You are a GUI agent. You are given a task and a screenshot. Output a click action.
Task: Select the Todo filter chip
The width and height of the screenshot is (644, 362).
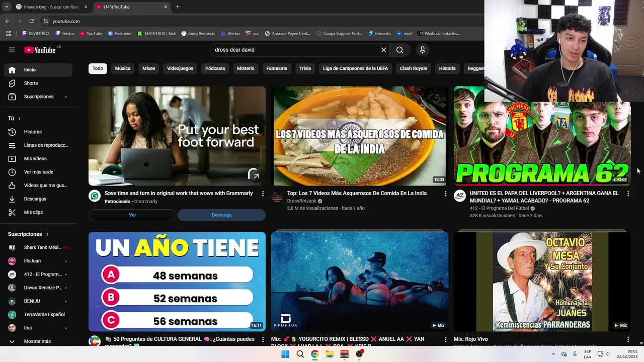(x=98, y=68)
